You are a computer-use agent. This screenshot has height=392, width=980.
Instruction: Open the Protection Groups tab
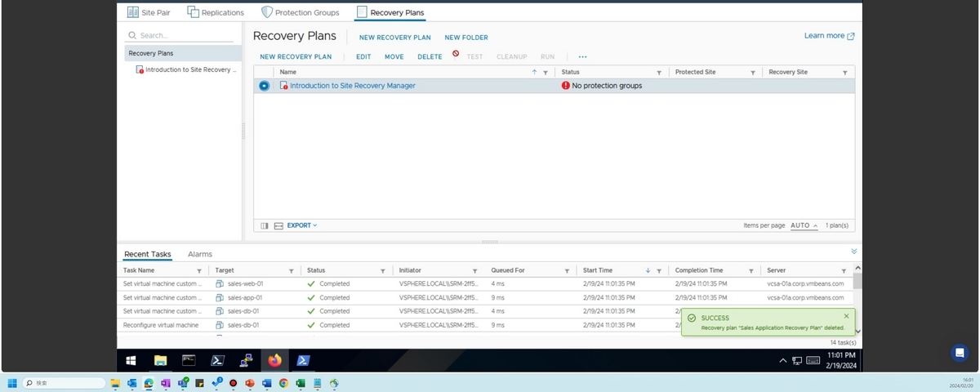(x=300, y=12)
